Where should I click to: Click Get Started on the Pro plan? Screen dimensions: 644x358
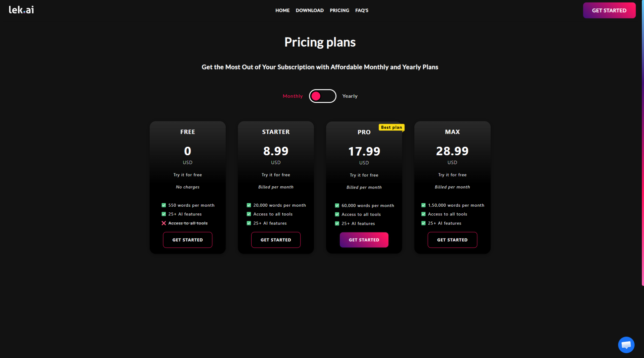pos(364,240)
